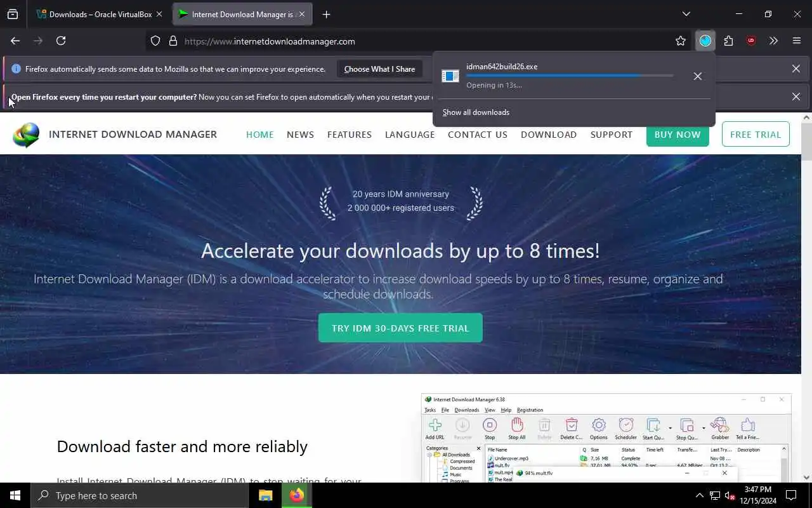Viewport: 812px width, 508px height.
Task: Cancel the idman642build26.exe download
Action: (x=698, y=76)
